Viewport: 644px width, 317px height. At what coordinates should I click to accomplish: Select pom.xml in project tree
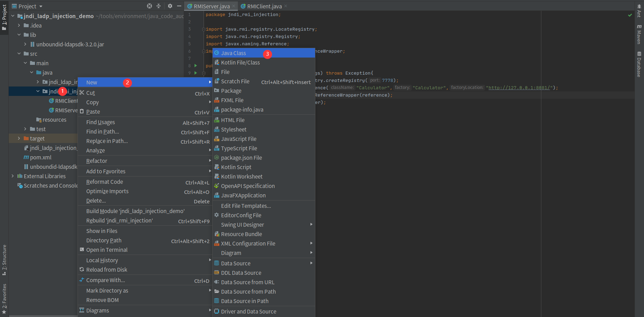41,157
